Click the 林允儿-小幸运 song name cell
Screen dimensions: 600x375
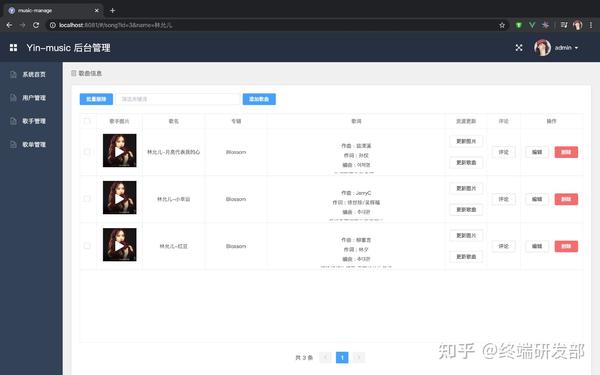click(x=173, y=199)
